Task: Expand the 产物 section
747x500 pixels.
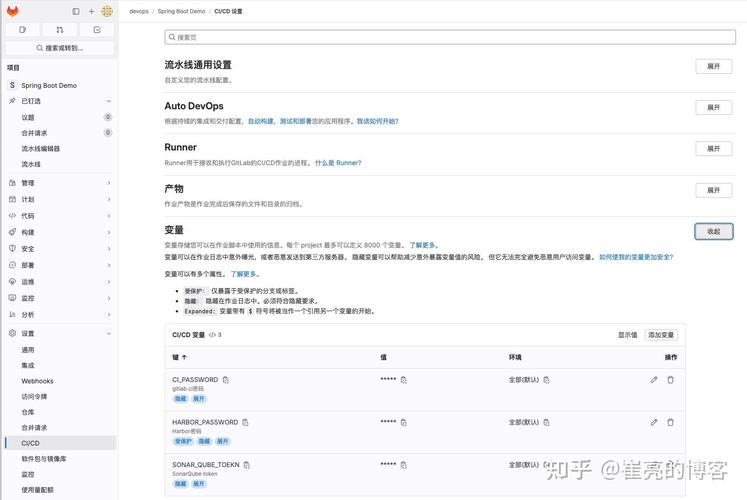Action: [713, 190]
